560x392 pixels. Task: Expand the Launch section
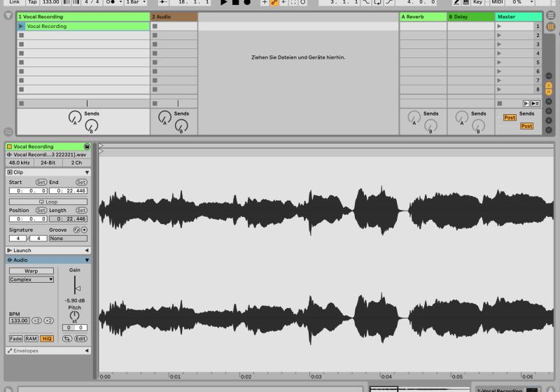[x=87, y=251]
